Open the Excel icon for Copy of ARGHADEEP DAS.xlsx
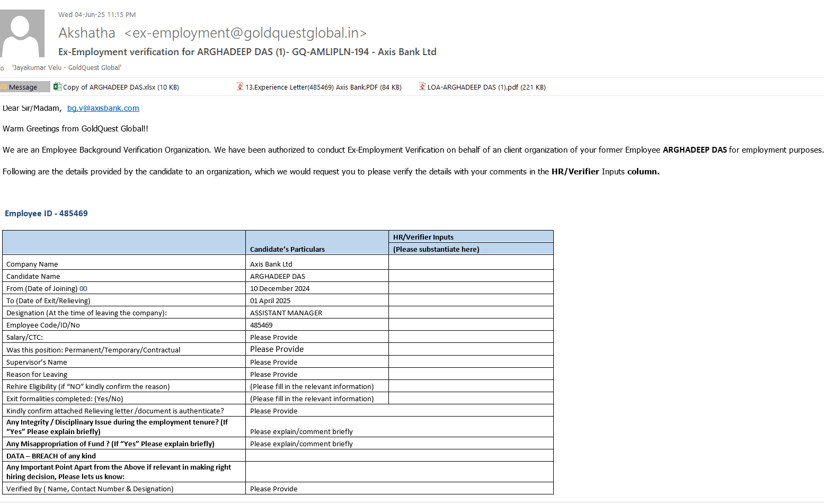The width and height of the screenshot is (824, 504). [x=57, y=87]
